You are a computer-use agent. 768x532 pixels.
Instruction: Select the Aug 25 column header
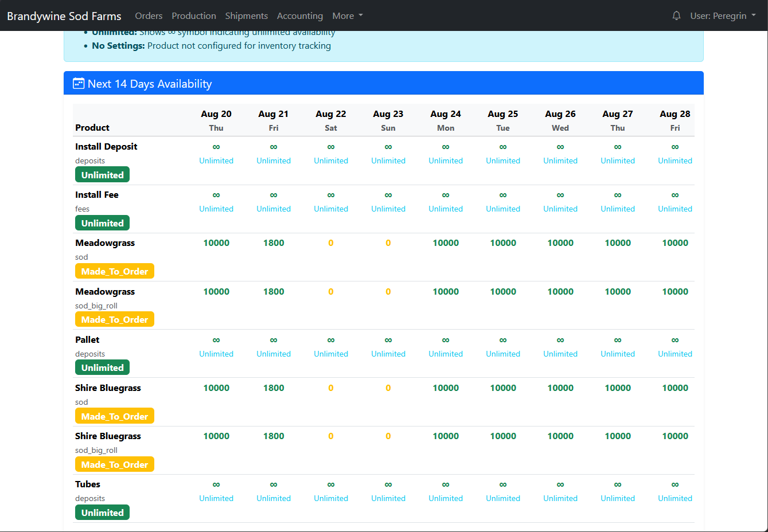(x=503, y=120)
